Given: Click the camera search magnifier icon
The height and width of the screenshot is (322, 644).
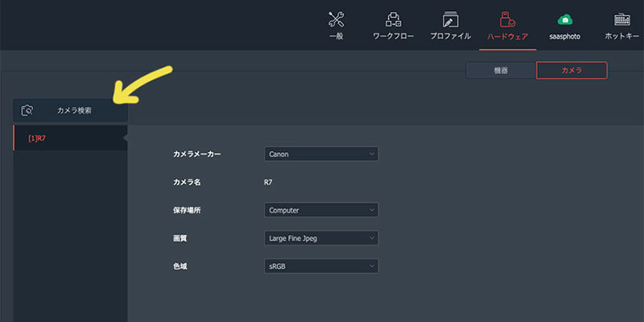Looking at the screenshot, I should (27, 110).
